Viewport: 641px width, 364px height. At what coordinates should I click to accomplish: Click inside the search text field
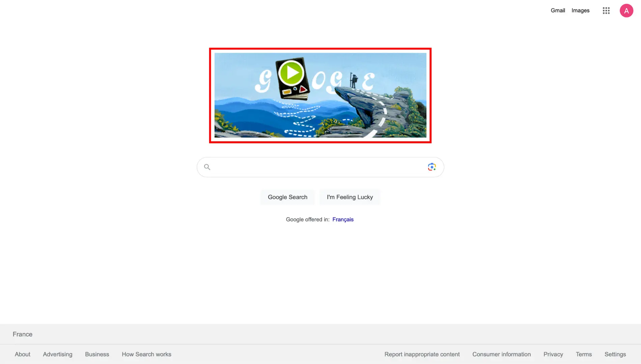(x=319, y=167)
